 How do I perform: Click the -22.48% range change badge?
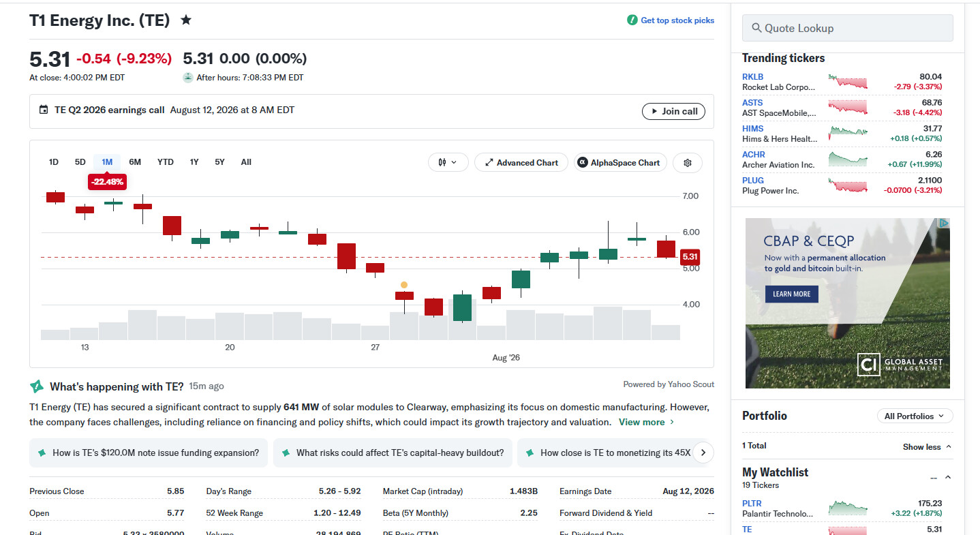click(107, 182)
